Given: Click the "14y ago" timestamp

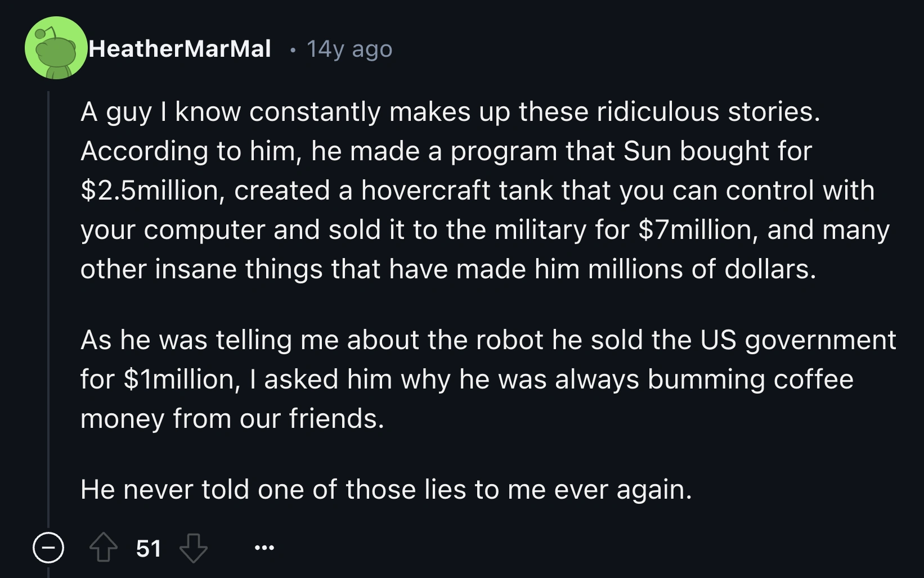Looking at the screenshot, I should [x=349, y=49].
